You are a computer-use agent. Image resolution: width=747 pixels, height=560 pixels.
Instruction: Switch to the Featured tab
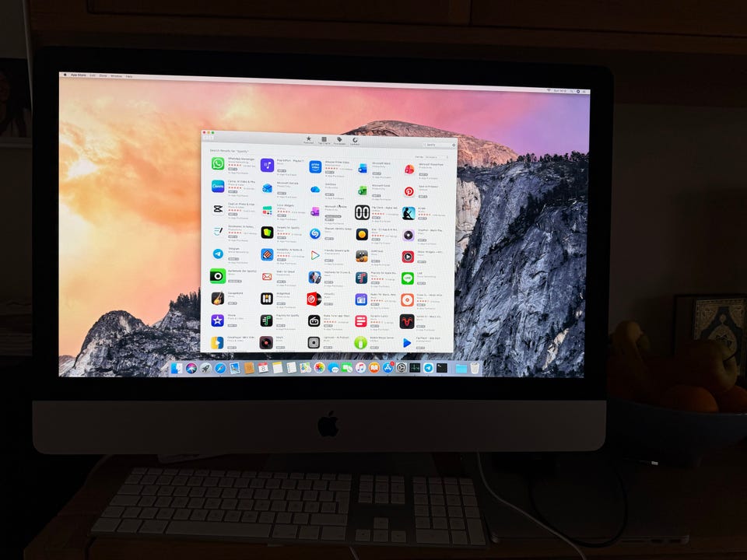[309, 140]
